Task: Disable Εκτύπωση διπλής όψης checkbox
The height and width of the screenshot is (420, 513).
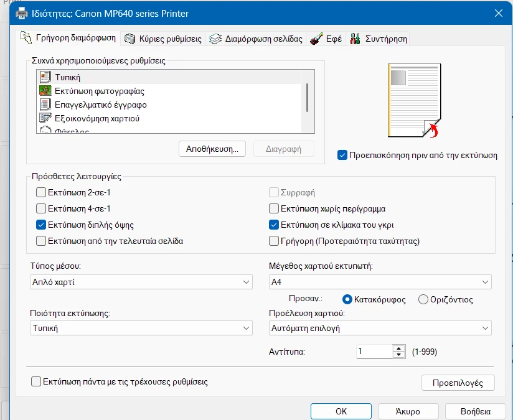Action: click(x=41, y=225)
